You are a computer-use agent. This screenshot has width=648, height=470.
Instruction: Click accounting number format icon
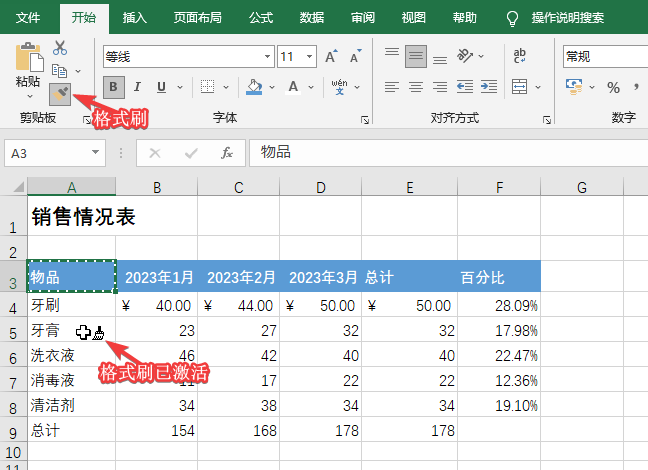(x=574, y=87)
